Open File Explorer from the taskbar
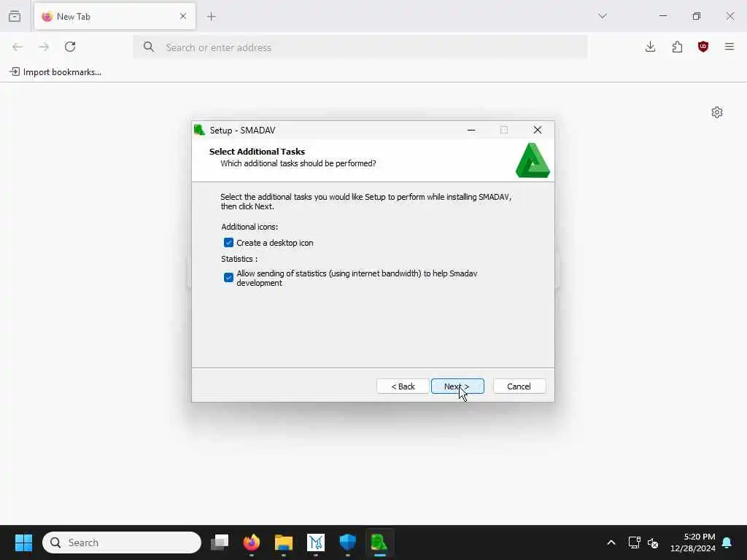 click(284, 542)
